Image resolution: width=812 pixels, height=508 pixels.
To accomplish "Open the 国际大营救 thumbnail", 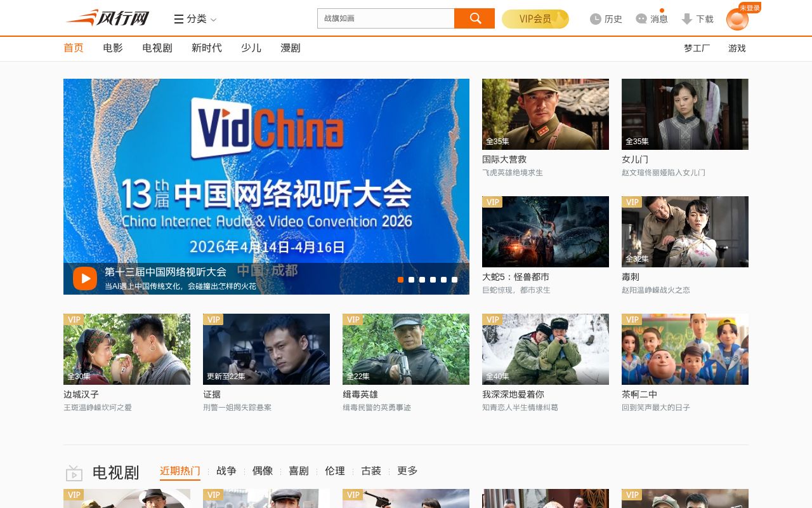I will (546, 114).
